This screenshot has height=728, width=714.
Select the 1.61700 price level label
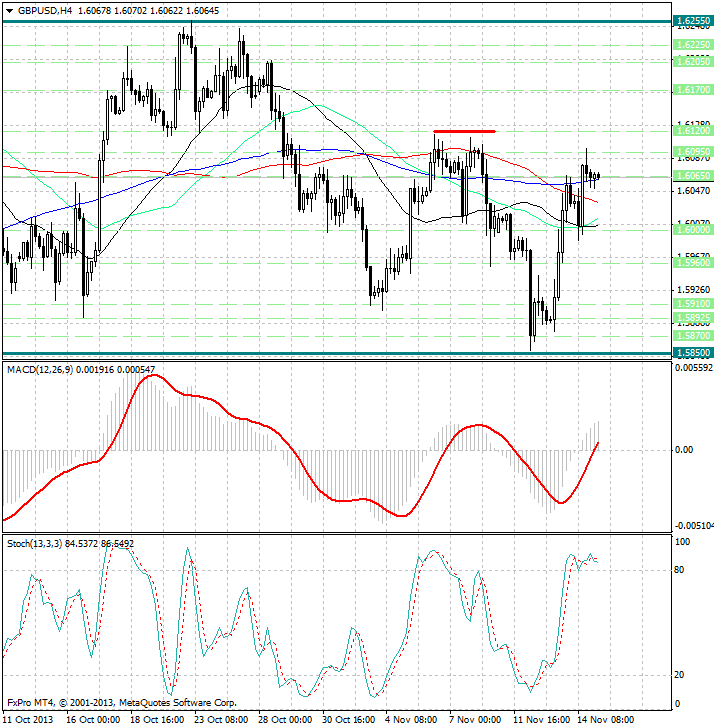(x=693, y=90)
